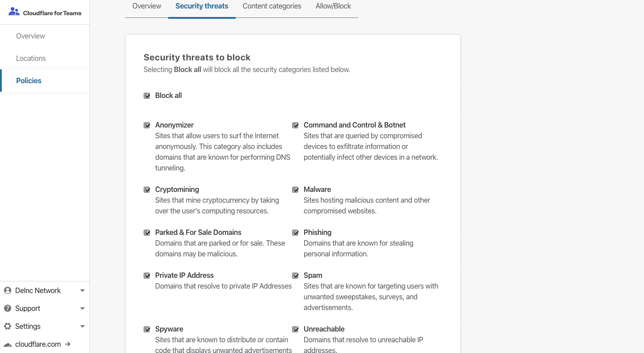Select the Security threats tab
Viewport: 644px width, 353px height.
coord(202,6)
